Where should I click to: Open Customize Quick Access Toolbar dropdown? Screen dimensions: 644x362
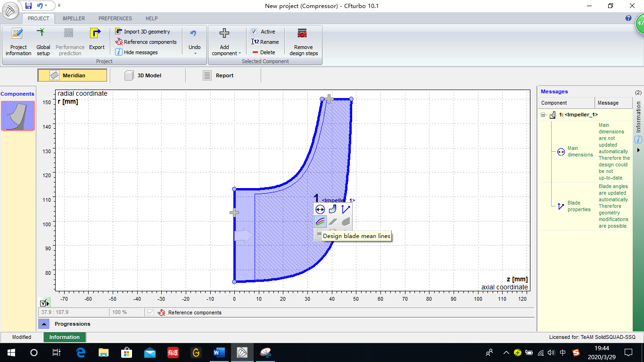tap(59, 6)
